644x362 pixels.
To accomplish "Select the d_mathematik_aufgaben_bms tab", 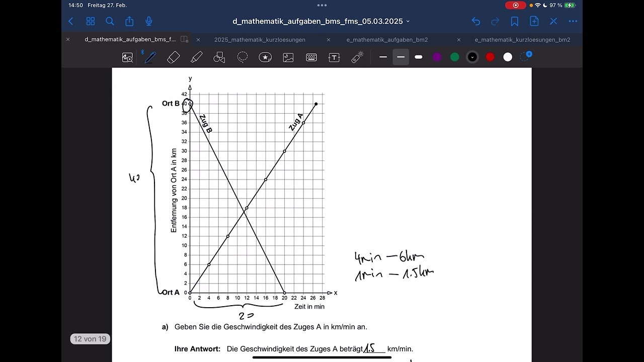I will click(x=130, y=39).
